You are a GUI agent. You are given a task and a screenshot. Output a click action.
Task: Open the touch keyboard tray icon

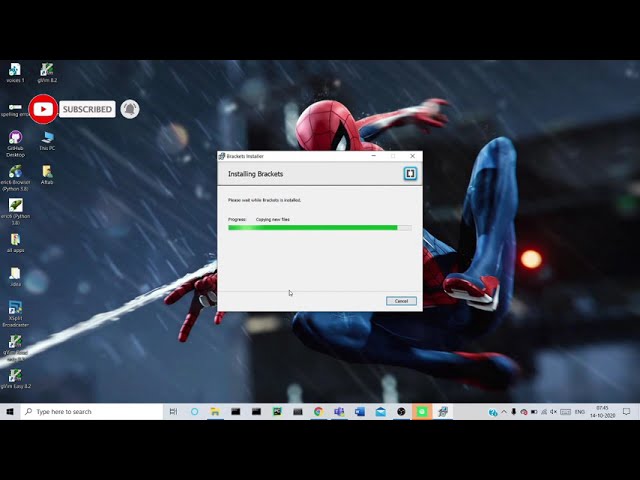coord(565,412)
